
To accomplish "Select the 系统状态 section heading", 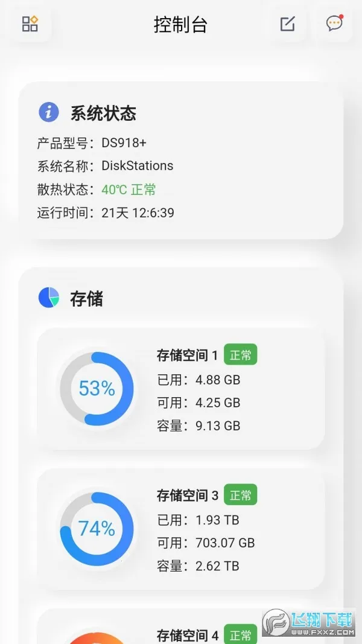I will point(103,113).
